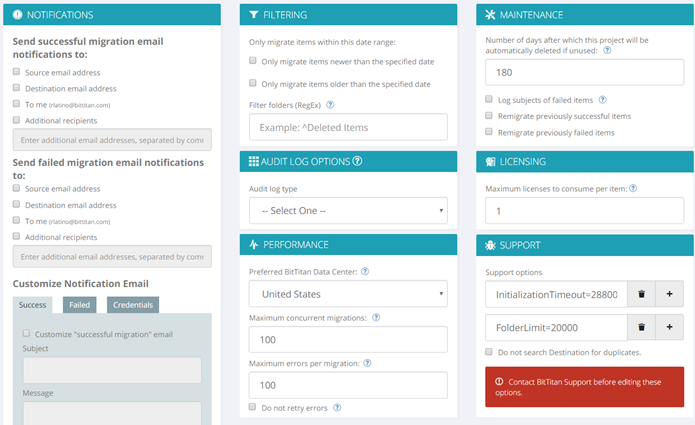Enable Remigrate previously failed items checkbox

click(489, 132)
